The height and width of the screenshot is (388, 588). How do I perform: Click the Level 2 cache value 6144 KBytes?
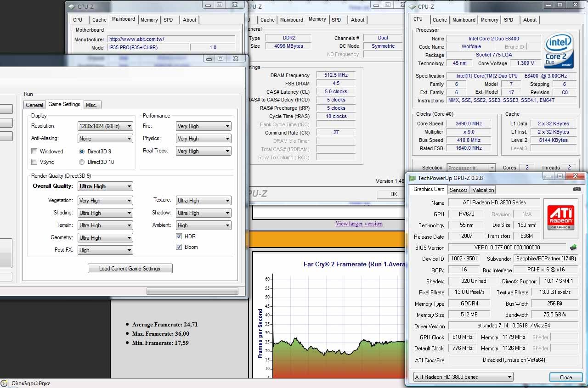pyautogui.click(x=554, y=140)
